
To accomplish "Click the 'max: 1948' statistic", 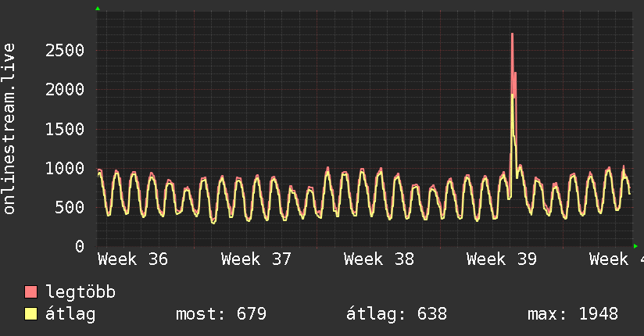I will click(573, 314).
